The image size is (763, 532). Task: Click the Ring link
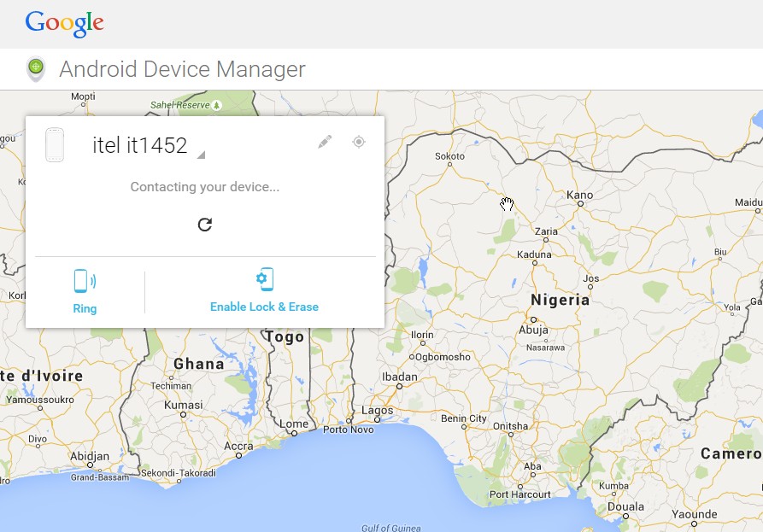pos(85,308)
